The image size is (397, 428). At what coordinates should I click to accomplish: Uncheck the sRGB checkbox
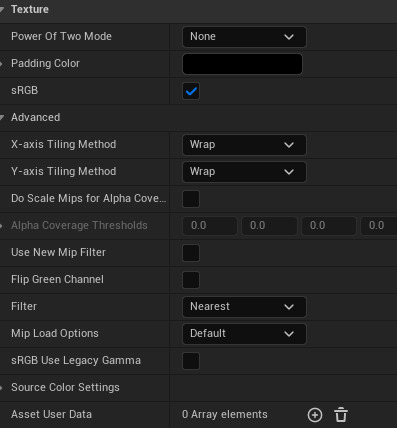pos(191,91)
